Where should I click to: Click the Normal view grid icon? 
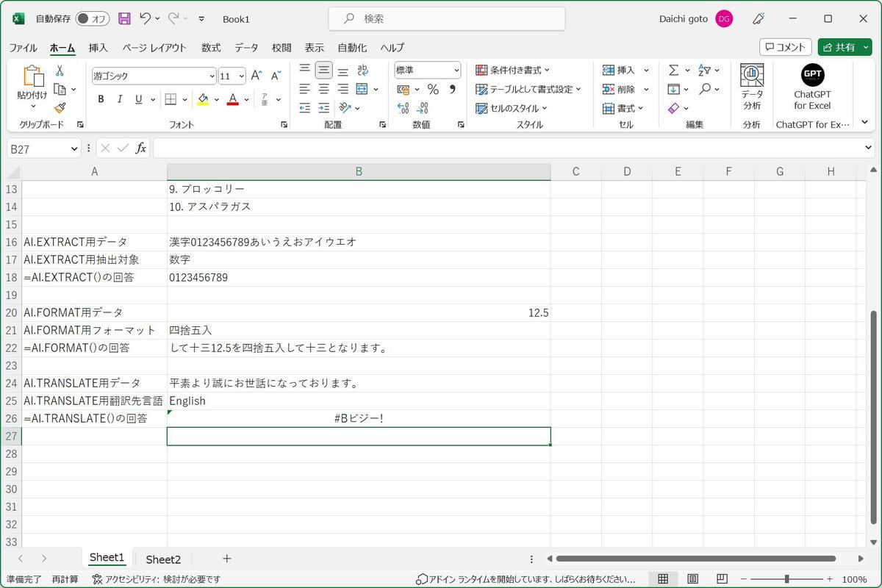[x=663, y=579]
